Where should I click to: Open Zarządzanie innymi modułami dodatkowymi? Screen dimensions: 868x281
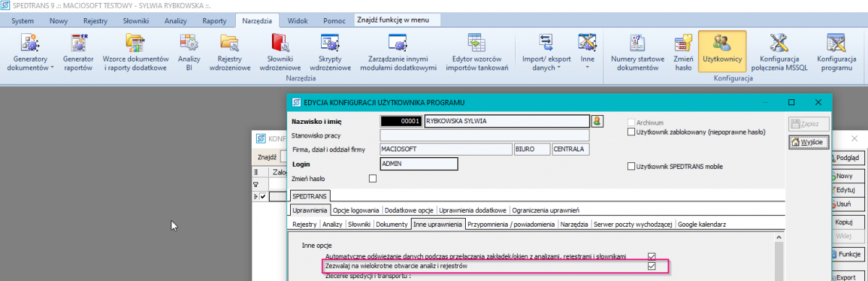[x=399, y=53]
